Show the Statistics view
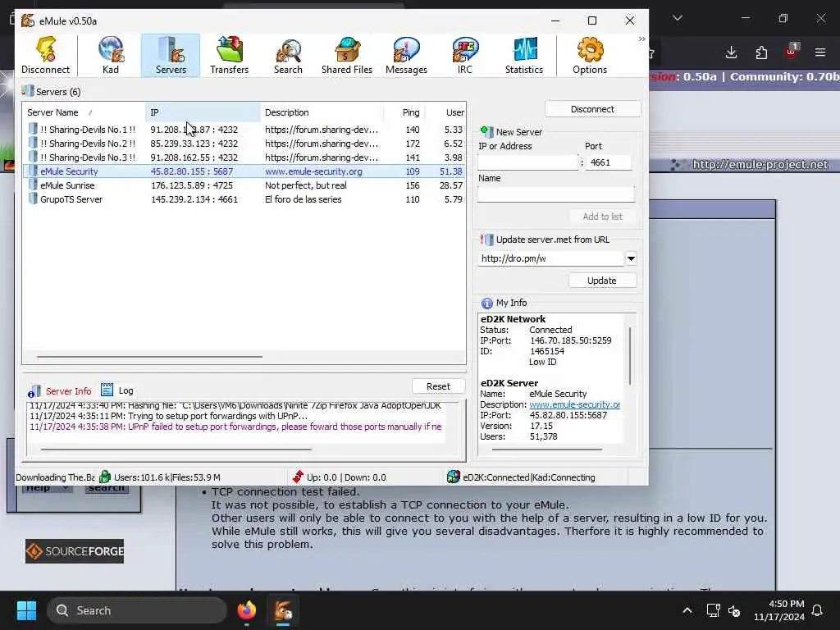840x630 pixels. [x=524, y=55]
